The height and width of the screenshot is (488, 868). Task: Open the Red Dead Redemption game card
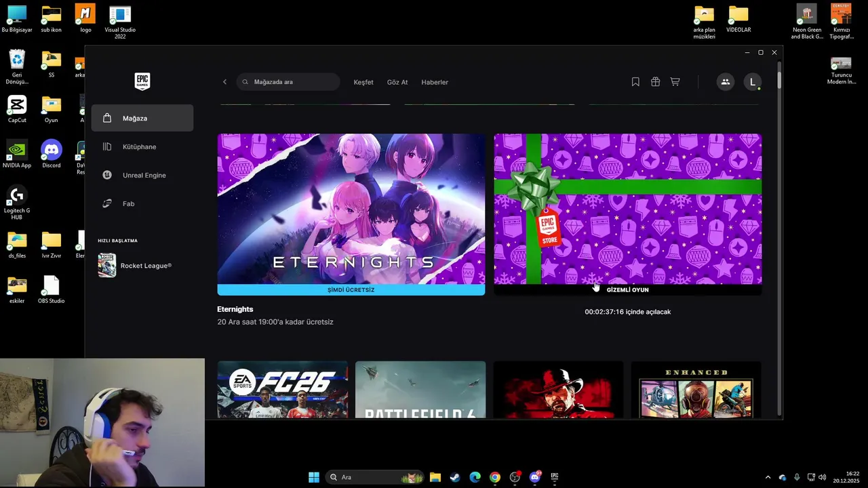[558, 390]
